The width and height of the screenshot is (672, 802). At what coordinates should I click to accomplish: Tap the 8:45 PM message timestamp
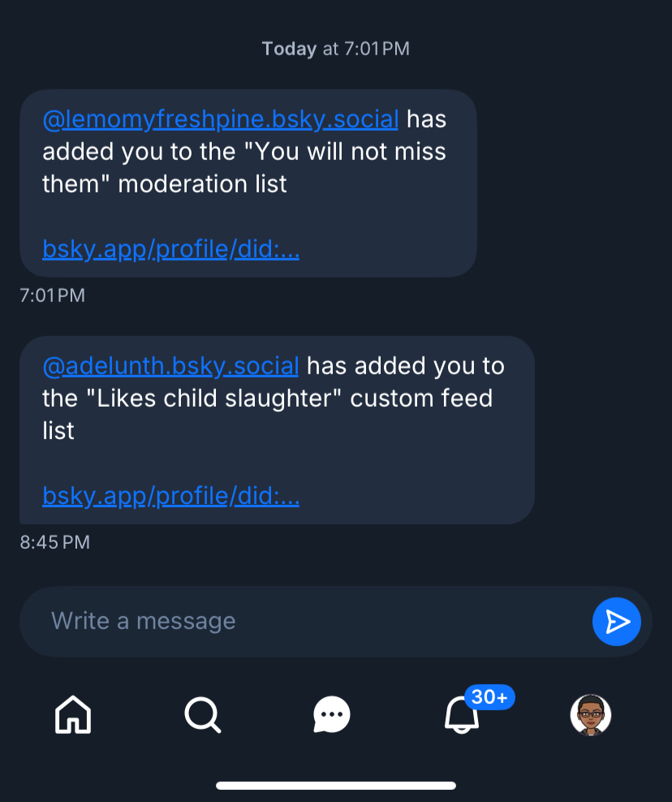tap(54, 542)
